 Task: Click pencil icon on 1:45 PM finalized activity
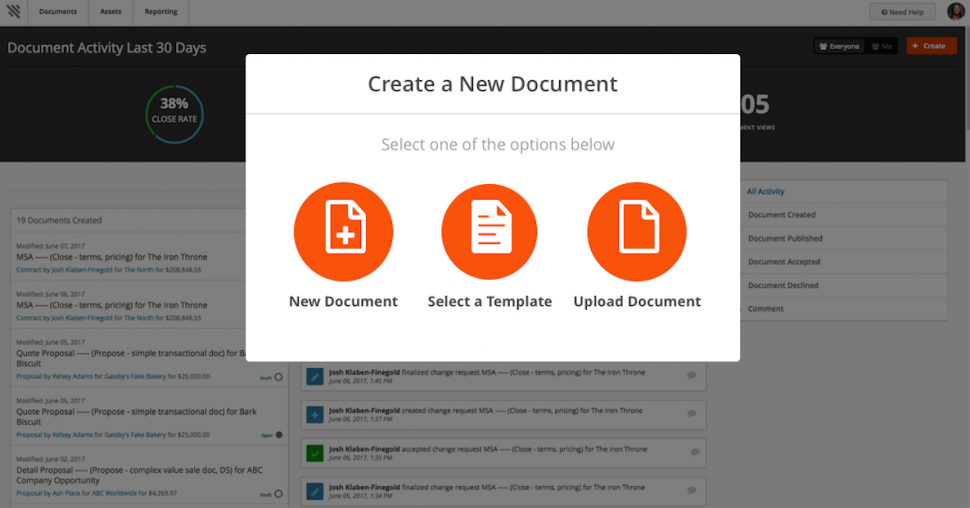click(315, 376)
